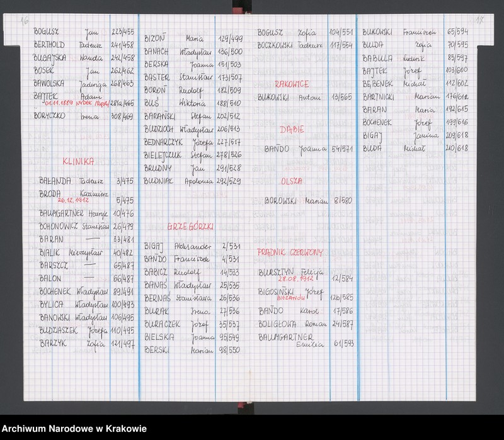The width and height of the screenshot is (504, 440).
Task: Click the BUGAJSKA Wanda entry
Action: (84, 58)
